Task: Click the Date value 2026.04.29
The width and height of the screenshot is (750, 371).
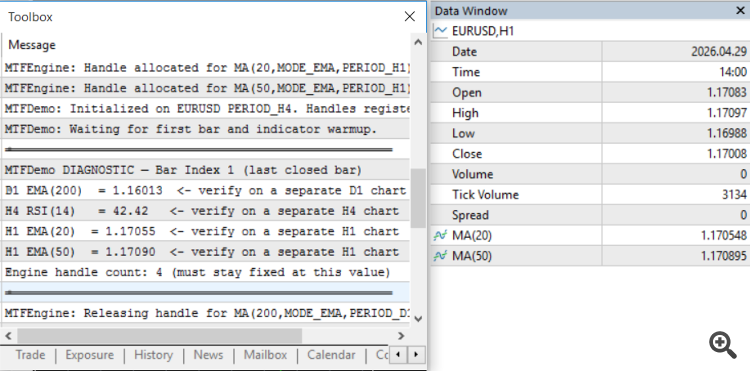Action: 718,52
